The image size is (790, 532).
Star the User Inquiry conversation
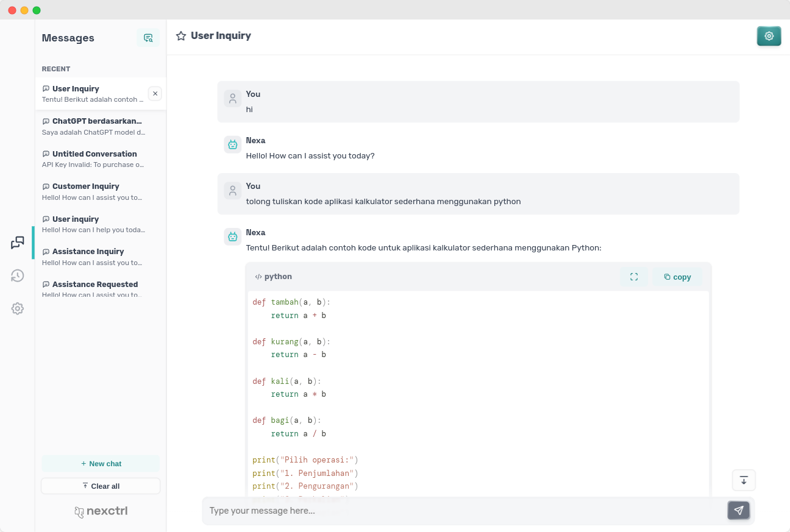click(x=181, y=36)
